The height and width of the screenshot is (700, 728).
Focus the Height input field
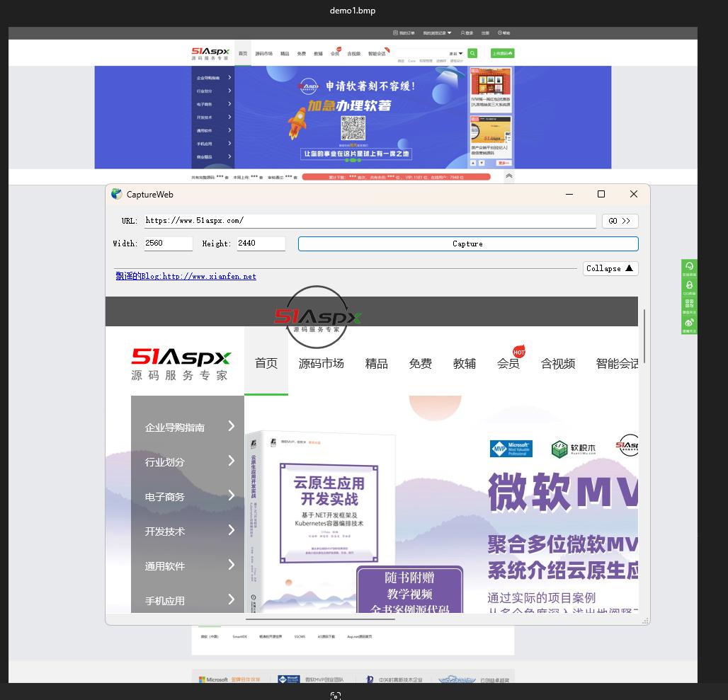pos(261,243)
